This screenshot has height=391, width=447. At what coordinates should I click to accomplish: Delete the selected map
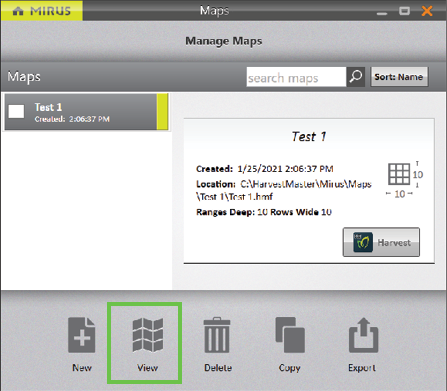click(218, 344)
